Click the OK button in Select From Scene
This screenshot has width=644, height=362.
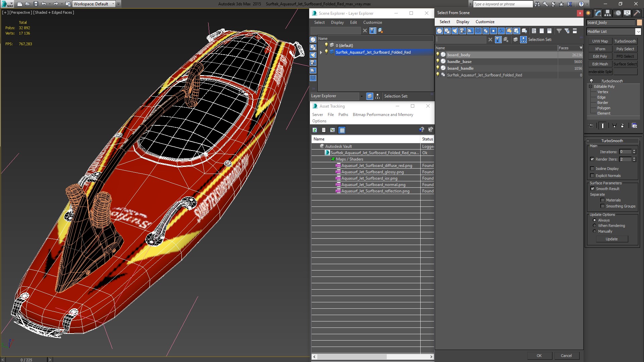[539, 356]
